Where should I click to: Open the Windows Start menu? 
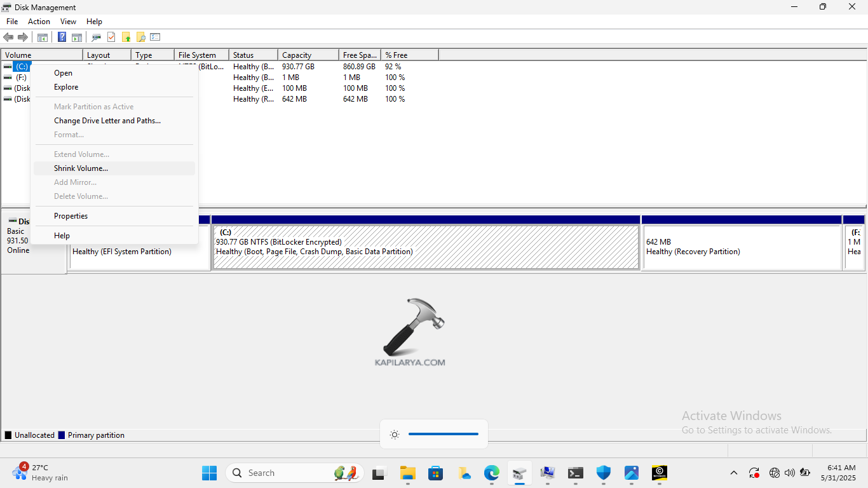coord(209,473)
